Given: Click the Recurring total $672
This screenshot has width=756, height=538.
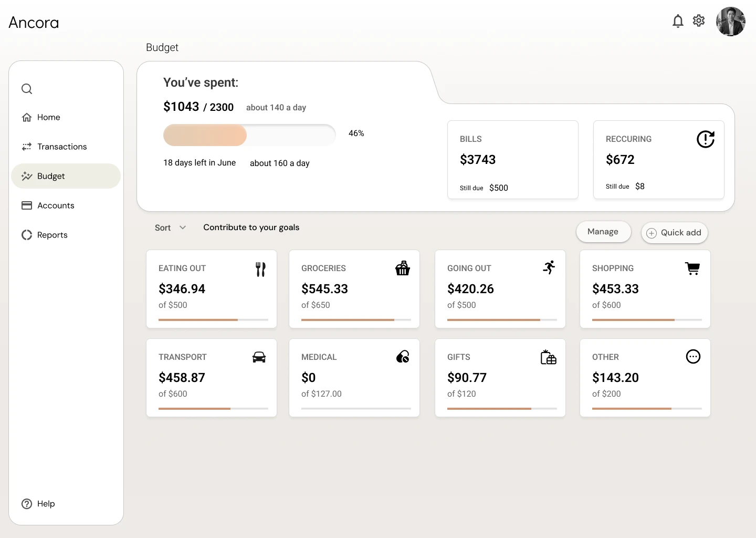Looking at the screenshot, I should click(x=620, y=160).
